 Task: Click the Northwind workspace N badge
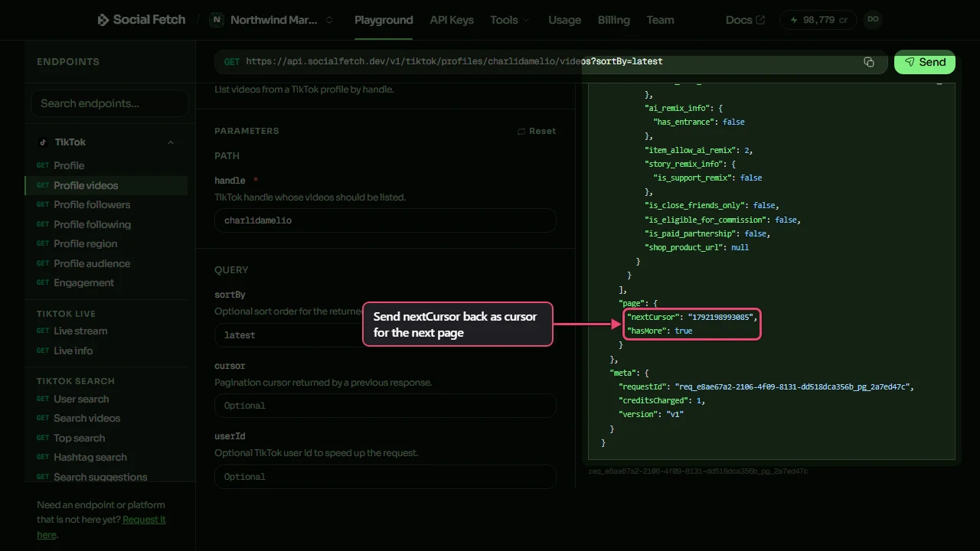pyautogui.click(x=217, y=20)
